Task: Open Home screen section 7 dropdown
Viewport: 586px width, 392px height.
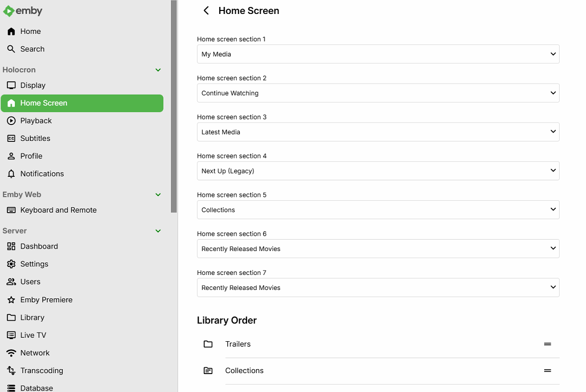Action: pos(378,287)
